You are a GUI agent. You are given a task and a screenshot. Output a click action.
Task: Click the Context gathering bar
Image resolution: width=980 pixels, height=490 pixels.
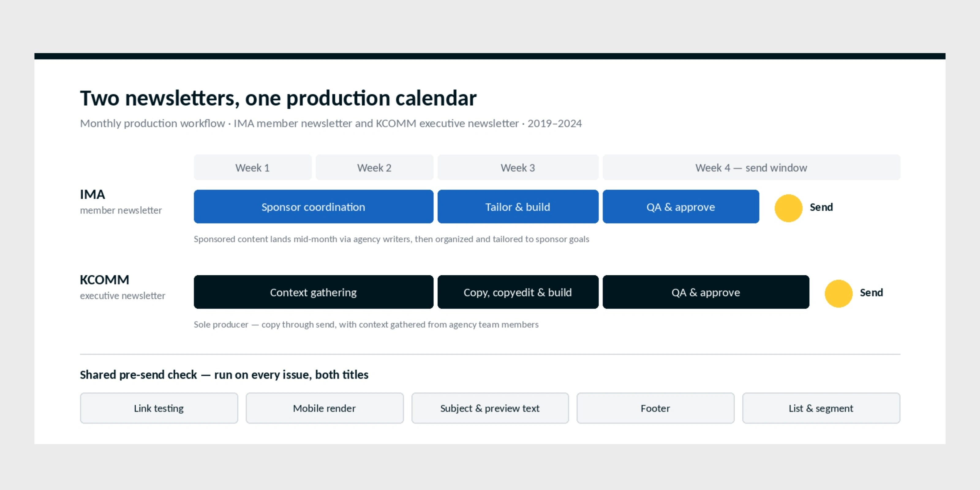tap(314, 292)
